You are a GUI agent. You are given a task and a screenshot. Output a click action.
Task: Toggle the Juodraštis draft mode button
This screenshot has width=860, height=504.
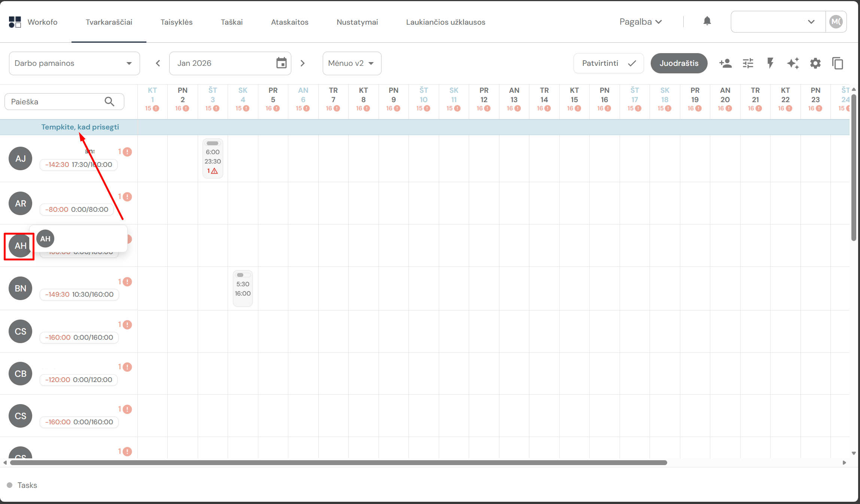(678, 63)
